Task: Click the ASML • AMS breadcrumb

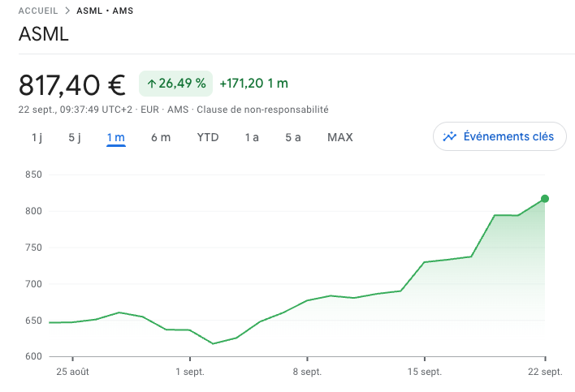Action: click(105, 11)
